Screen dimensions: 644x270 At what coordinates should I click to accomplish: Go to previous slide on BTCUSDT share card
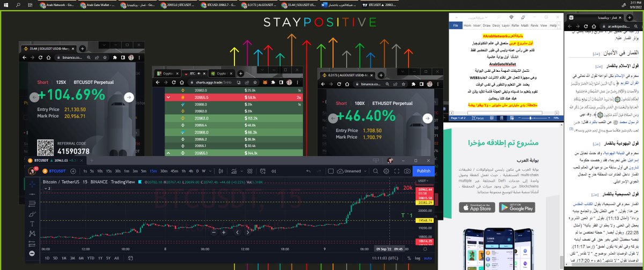coord(34,97)
